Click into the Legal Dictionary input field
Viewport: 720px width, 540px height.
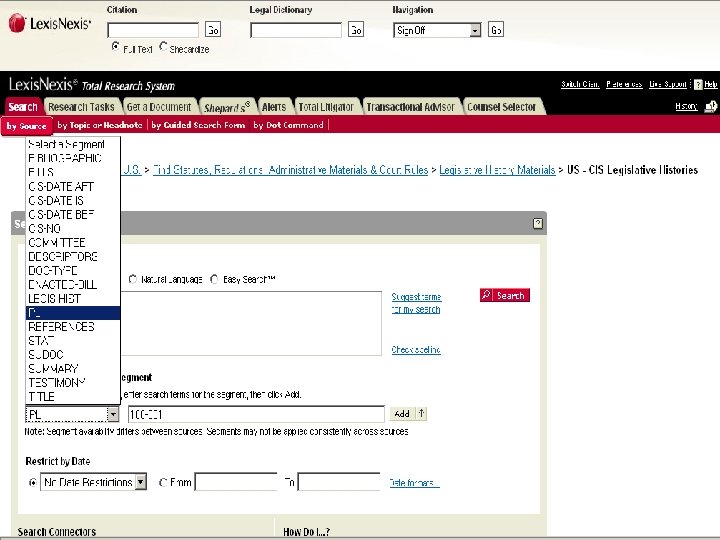click(296, 30)
